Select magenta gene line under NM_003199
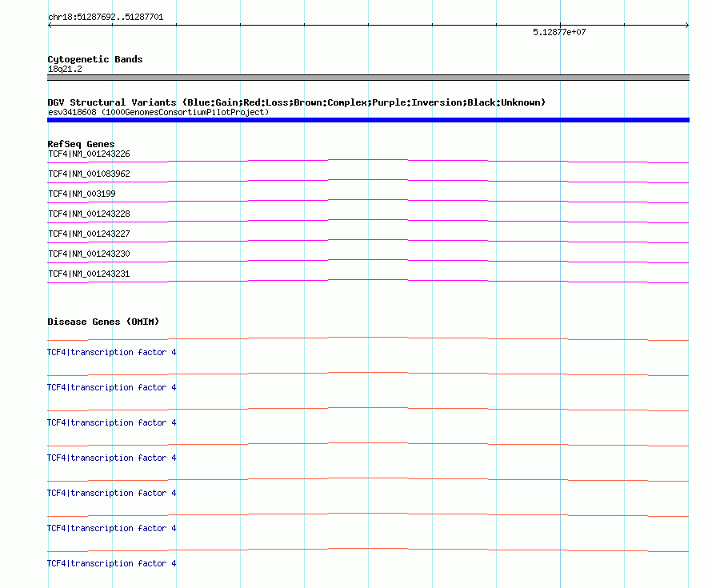This screenshot has width=712, height=588. 368,201
